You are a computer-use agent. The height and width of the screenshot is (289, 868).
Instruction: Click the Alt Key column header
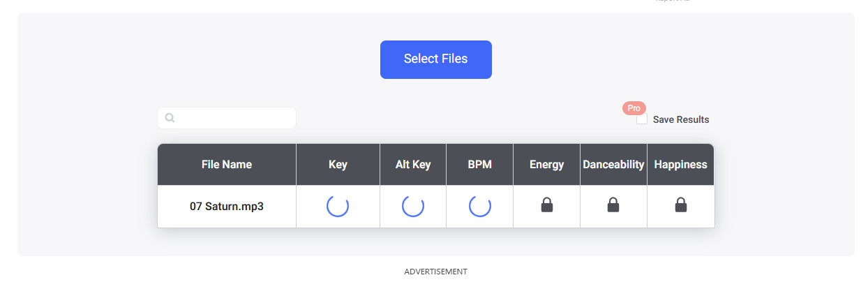point(413,165)
